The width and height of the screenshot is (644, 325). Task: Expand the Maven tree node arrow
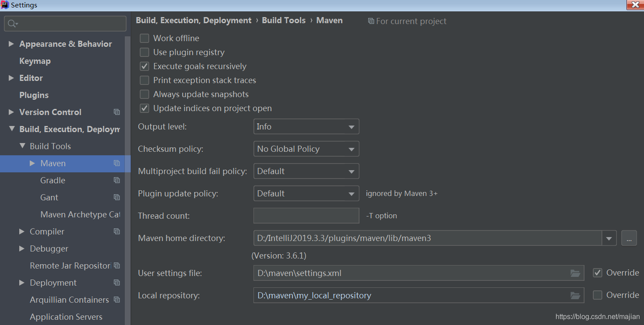(x=32, y=163)
